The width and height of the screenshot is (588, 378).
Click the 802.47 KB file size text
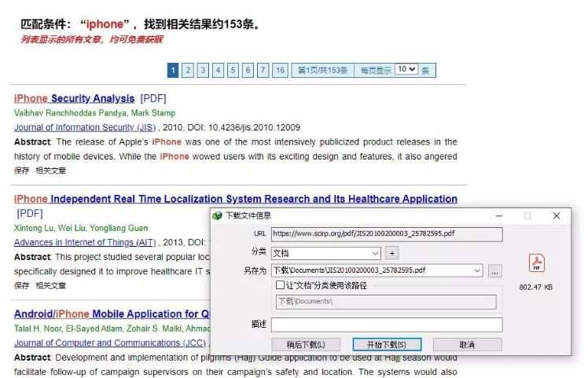(x=536, y=288)
